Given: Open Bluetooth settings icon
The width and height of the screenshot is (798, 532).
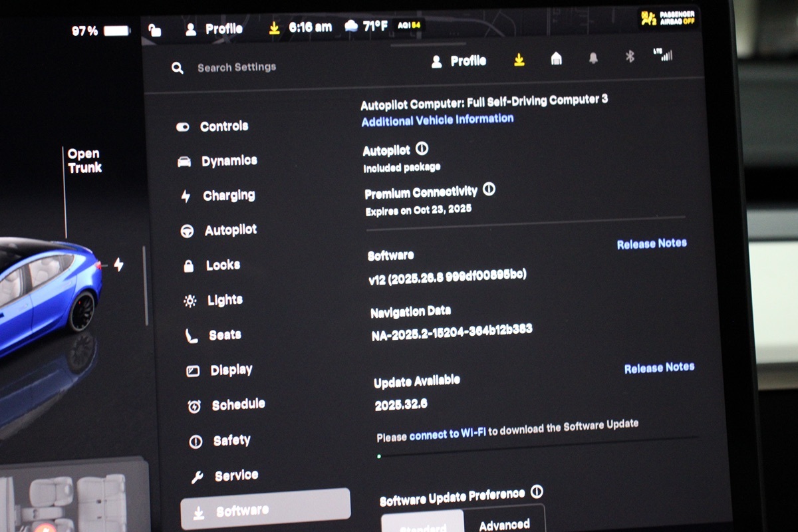Looking at the screenshot, I should pos(630,57).
